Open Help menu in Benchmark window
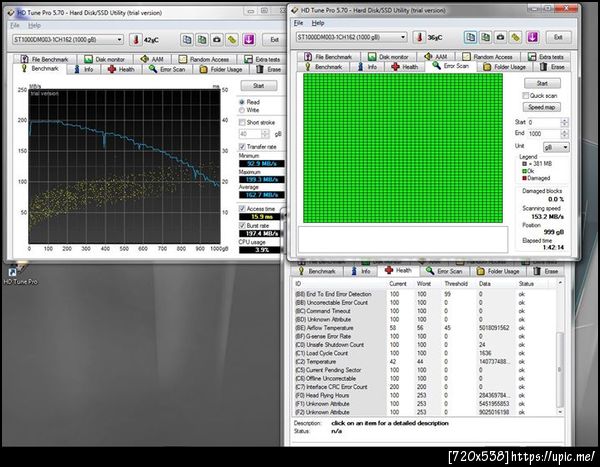 tap(34, 25)
